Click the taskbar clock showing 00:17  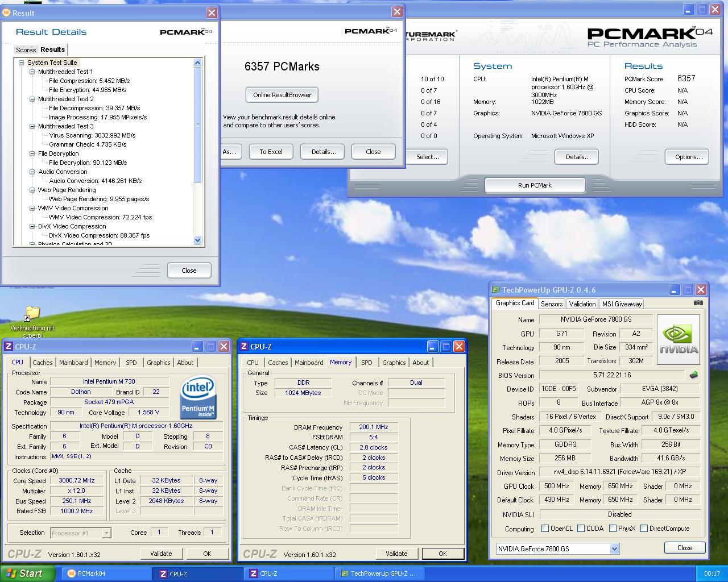click(712, 573)
